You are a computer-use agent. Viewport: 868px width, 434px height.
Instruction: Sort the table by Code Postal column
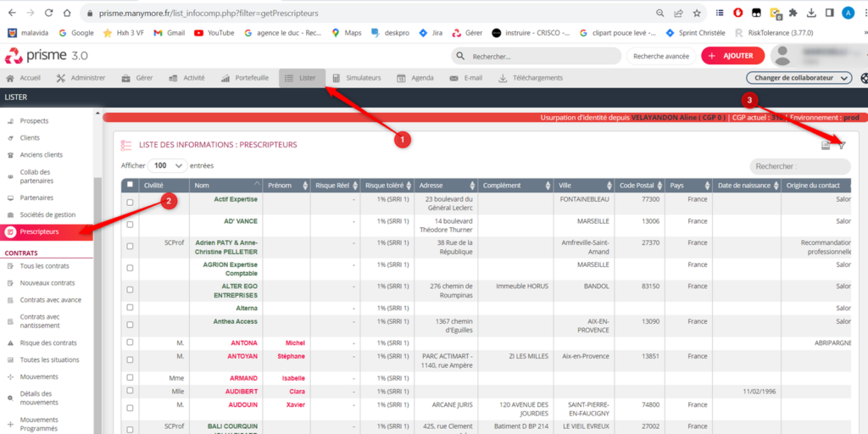[637, 185]
